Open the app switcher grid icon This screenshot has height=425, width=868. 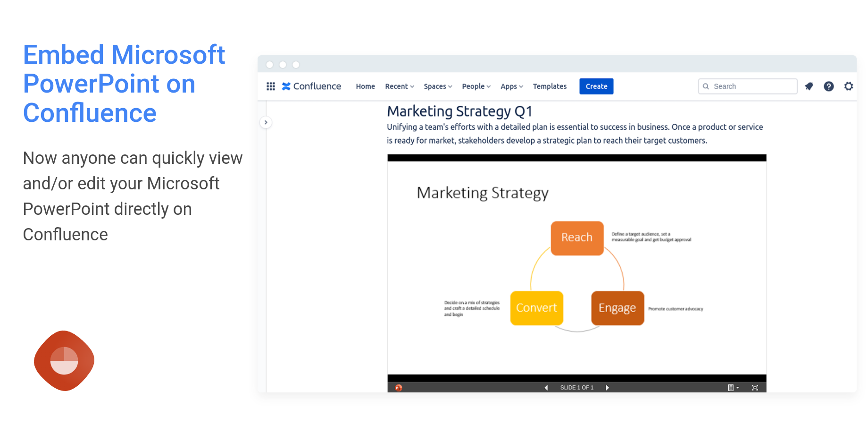(271, 86)
